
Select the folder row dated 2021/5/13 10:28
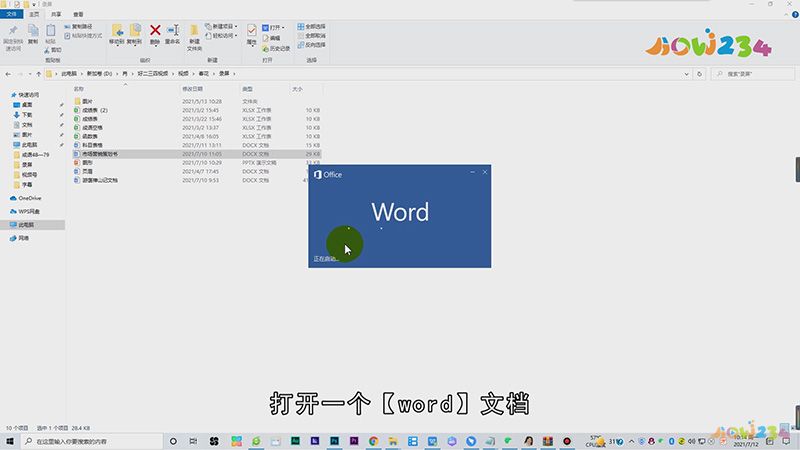(x=197, y=102)
